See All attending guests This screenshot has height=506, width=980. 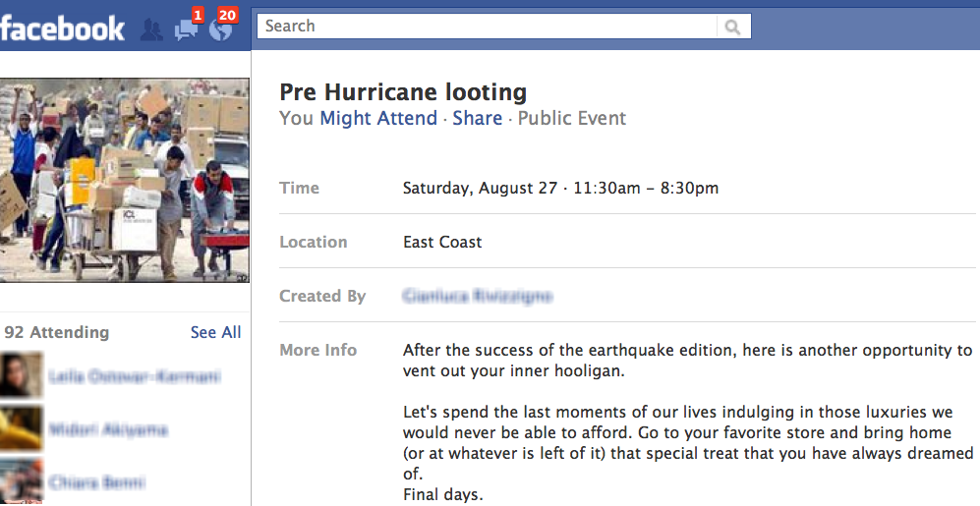pos(215,332)
